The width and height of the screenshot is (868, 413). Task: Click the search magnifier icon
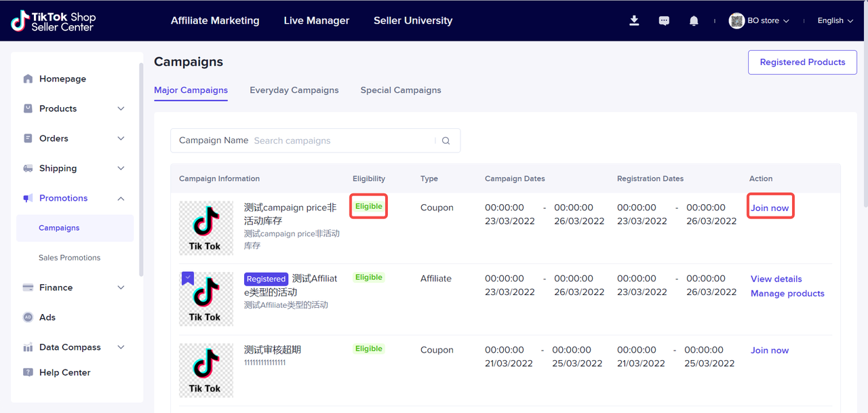pyautogui.click(x=446, y=141)
